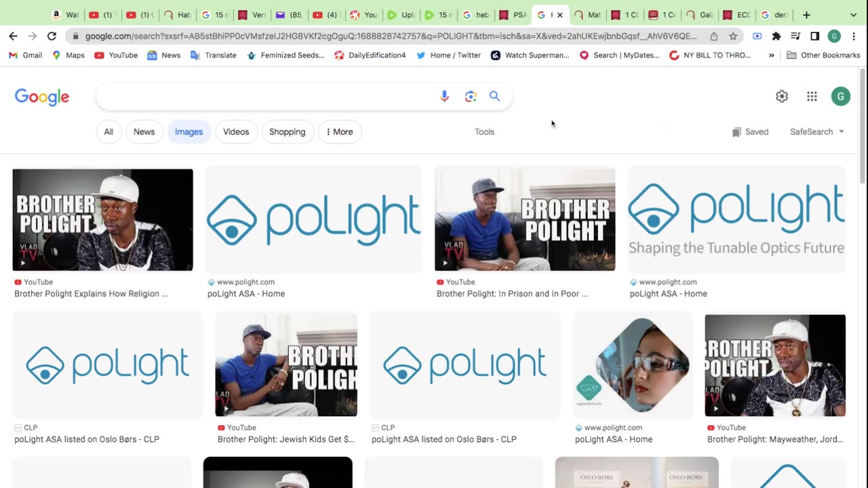Open first poLight ASA Home logo image
868x488 pixels.
pos(313,220)
